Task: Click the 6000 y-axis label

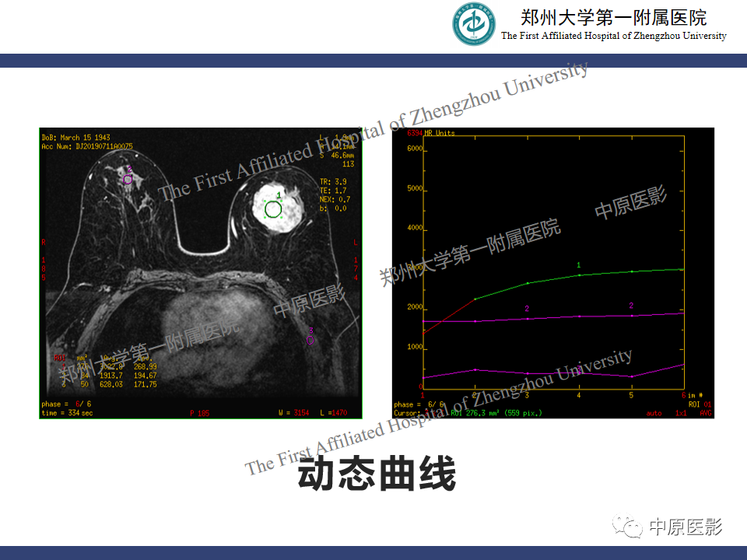Action: (x=415, y=149)
